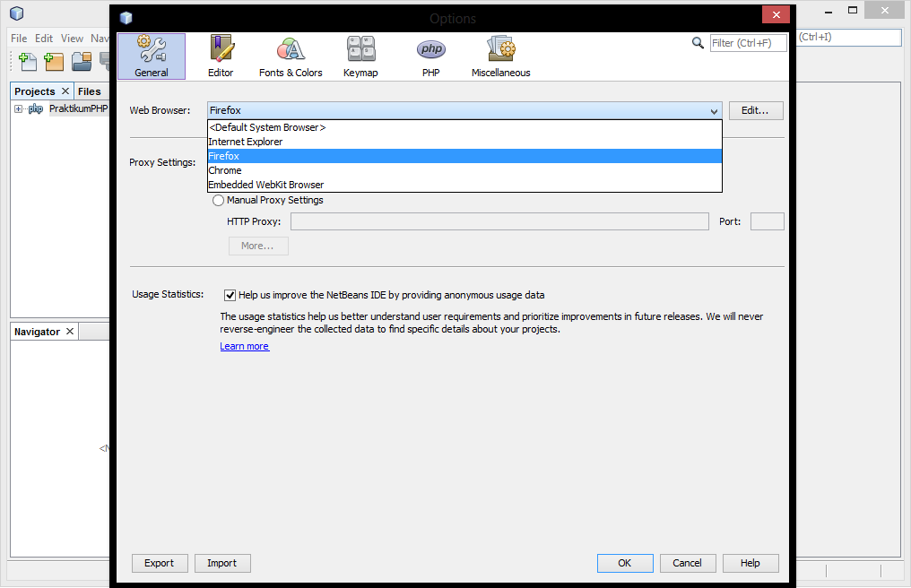The image size is (911, 588).
Task: Click the search magnifier in Options dialog
Action: [x=698, y=42]
